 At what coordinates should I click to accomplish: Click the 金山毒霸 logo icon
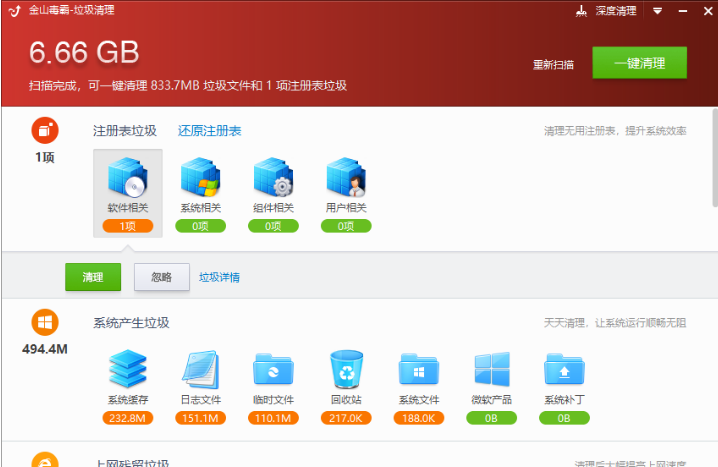coord(15,11)
